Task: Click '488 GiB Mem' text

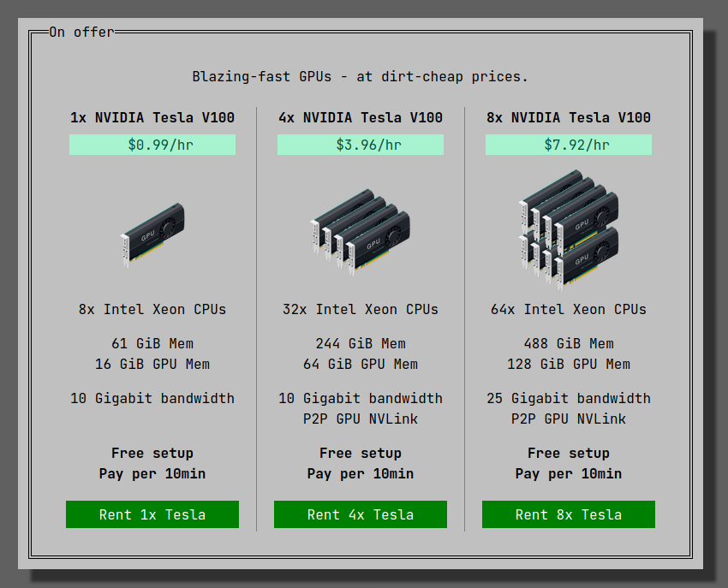Action: 569,343
